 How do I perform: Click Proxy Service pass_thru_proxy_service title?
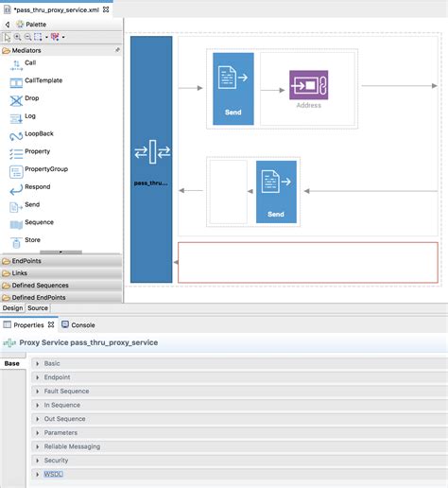[89, 342]
